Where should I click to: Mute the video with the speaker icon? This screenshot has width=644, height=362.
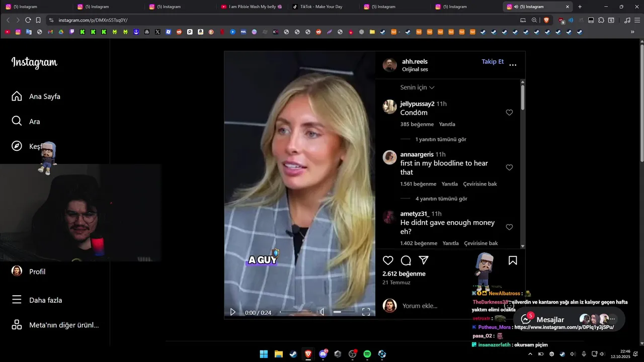point(322,312)
